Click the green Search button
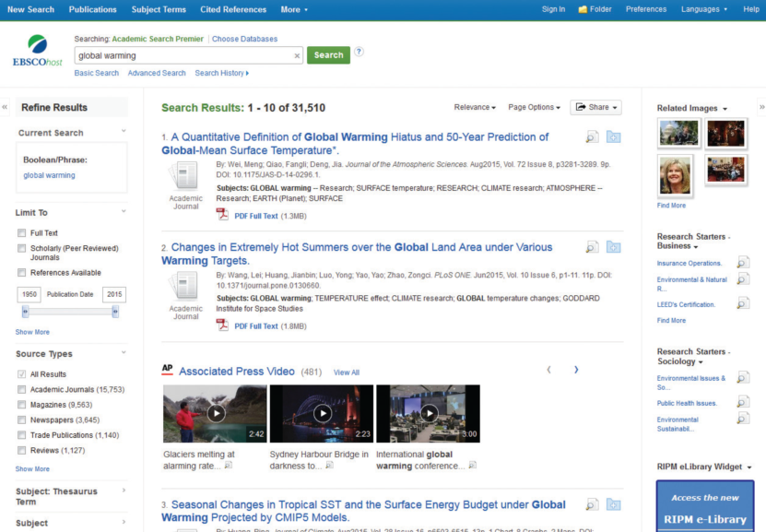 [328, 55]
